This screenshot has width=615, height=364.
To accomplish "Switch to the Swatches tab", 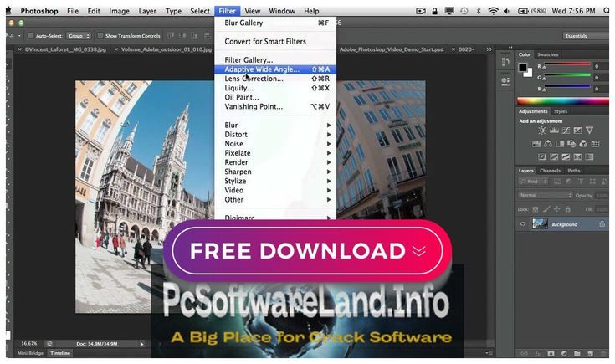I will pyautogui.click(x=547, y=54).
